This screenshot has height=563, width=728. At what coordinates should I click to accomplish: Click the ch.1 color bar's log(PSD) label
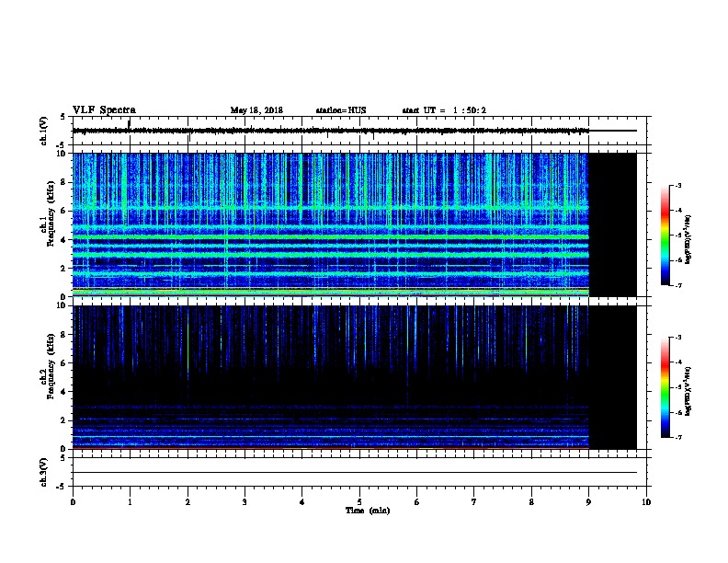pyautogui.click(x=688, y=239)
